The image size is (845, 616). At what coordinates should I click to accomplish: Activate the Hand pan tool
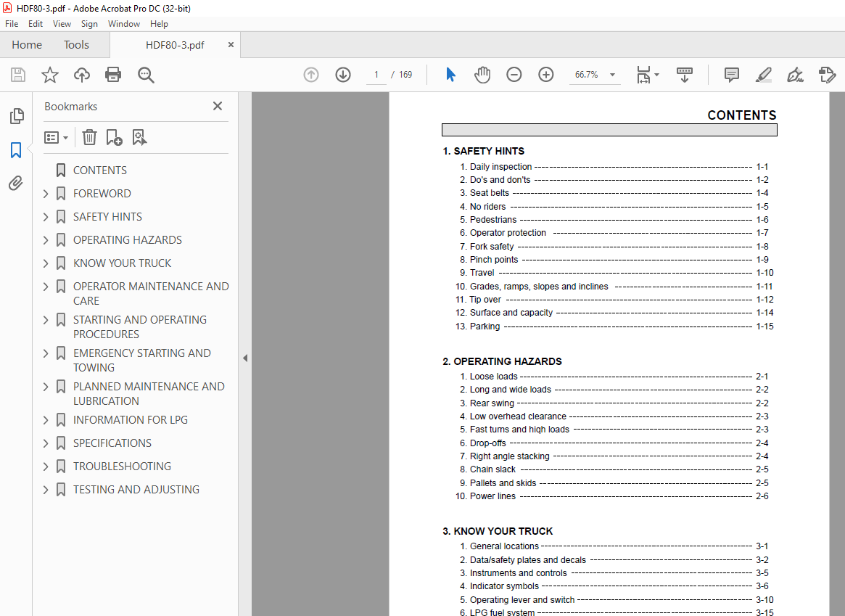[x=482, y=75]
